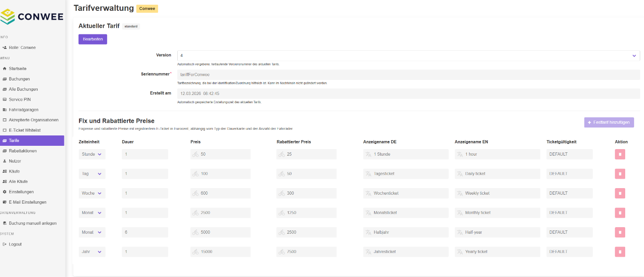The width and height of the screenshot is (644, 277).
Task: Click the Preis field showing 2500
Action: (220, 213)
